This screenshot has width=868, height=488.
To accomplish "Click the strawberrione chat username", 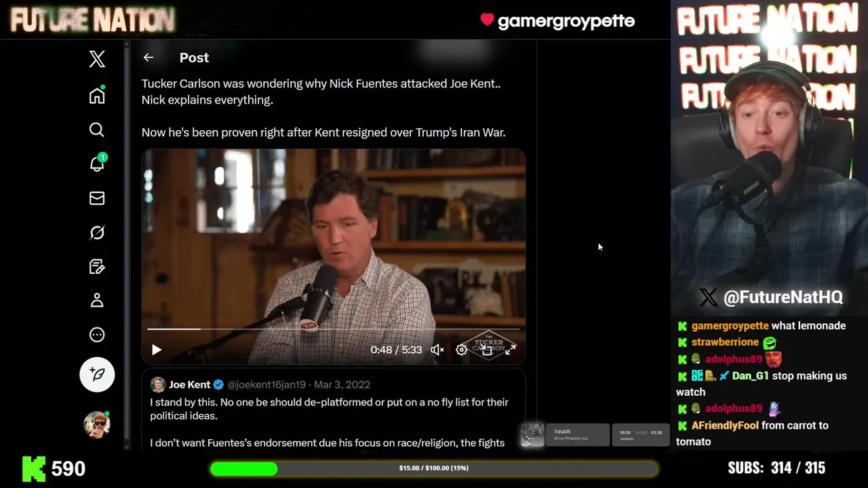I will [x=725, y=342].
